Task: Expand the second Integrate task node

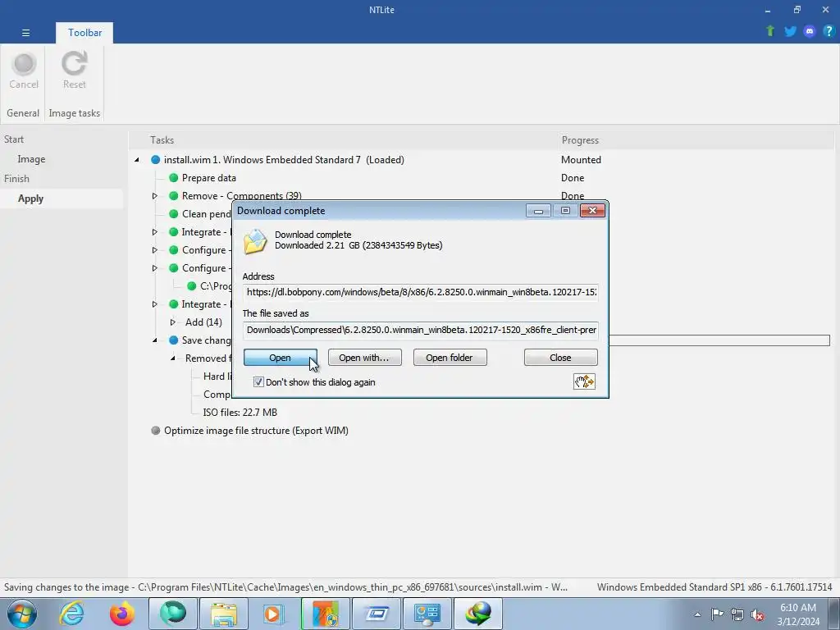Action: point(155,304)
